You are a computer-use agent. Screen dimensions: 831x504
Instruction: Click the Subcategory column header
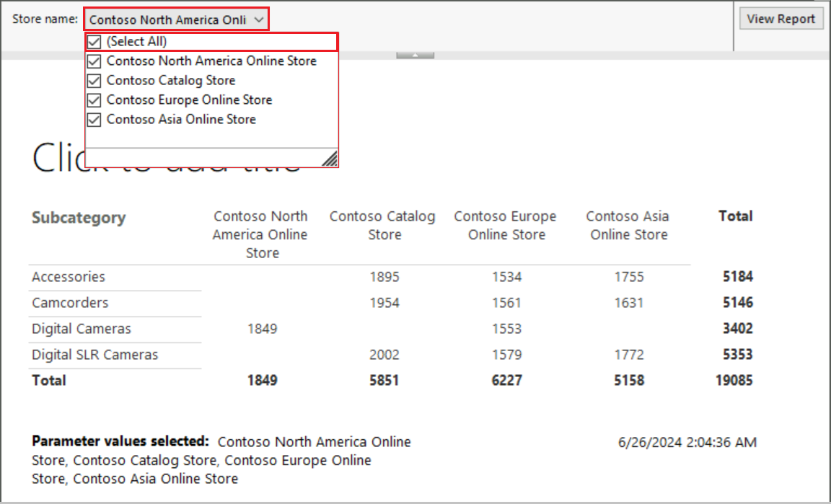(79, 218)
